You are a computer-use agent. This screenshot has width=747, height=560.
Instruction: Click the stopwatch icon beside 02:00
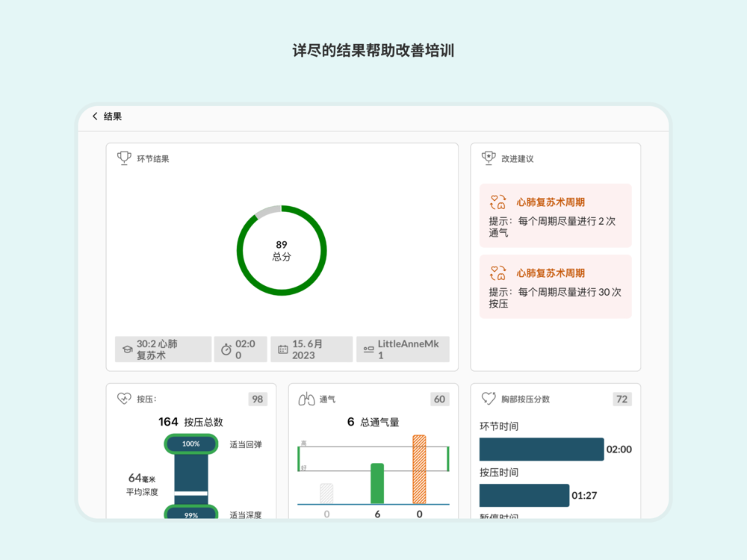(x=226, y=349)
